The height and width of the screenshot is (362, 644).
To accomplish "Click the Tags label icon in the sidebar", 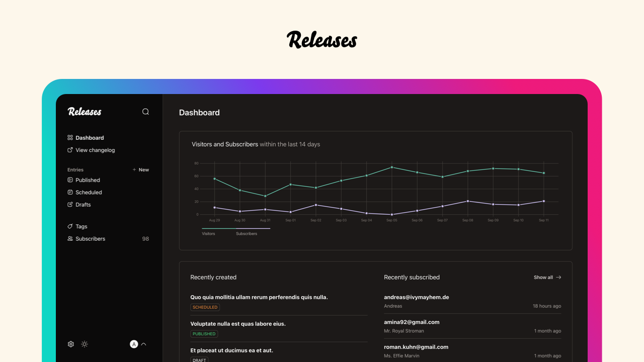I will [x=69, y=226].
